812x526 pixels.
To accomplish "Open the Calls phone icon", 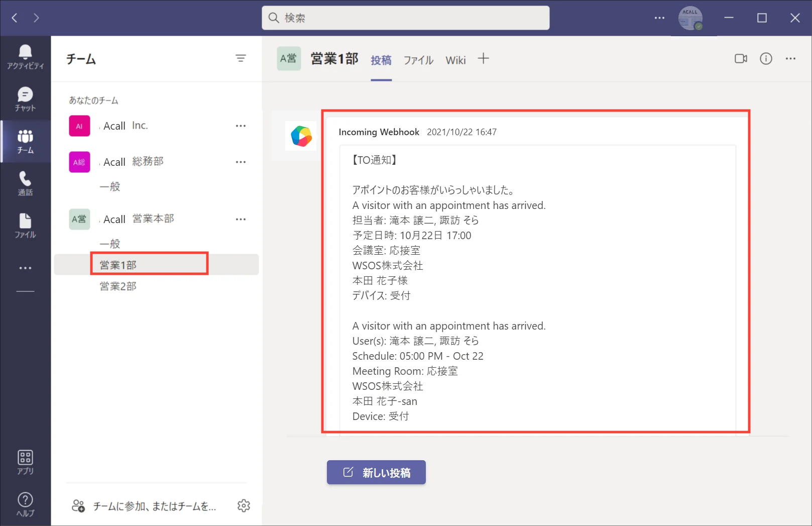I will pyautogui.click(x=25, y=183).
